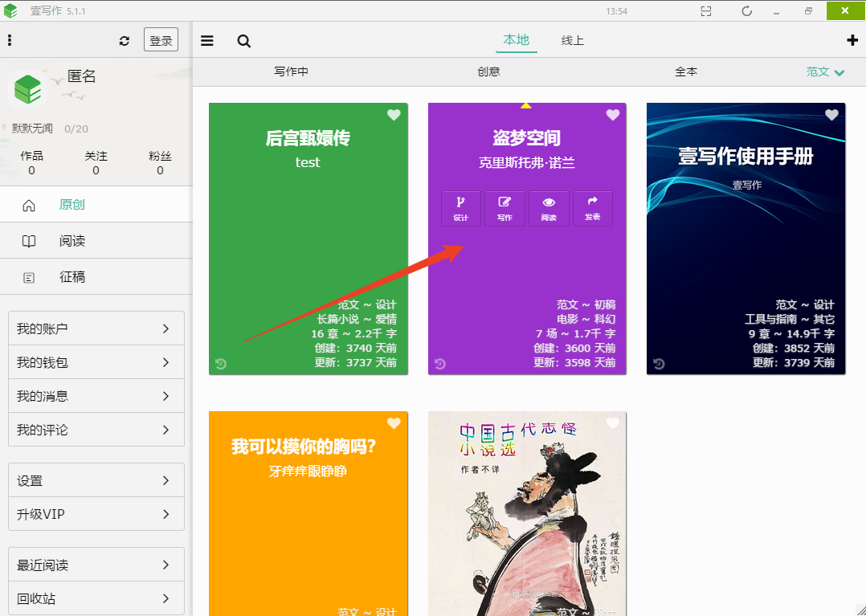Click the yellow triangle marker on 盗梦空间
This screenshot has width=866, height=616.
pos(525,105)
